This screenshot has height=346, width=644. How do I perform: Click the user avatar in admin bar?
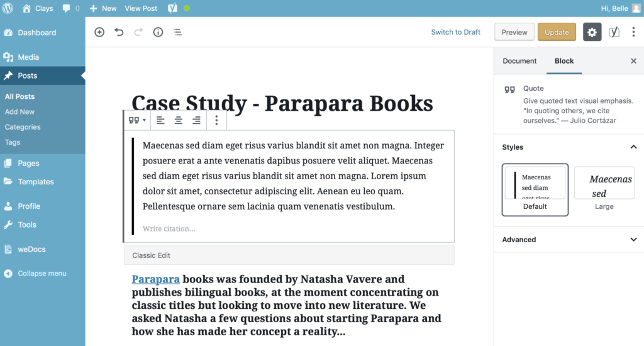click(636, 8)
